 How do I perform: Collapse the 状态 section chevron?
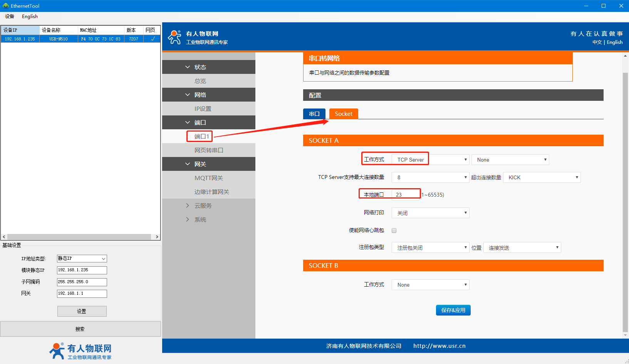point(188,67)
